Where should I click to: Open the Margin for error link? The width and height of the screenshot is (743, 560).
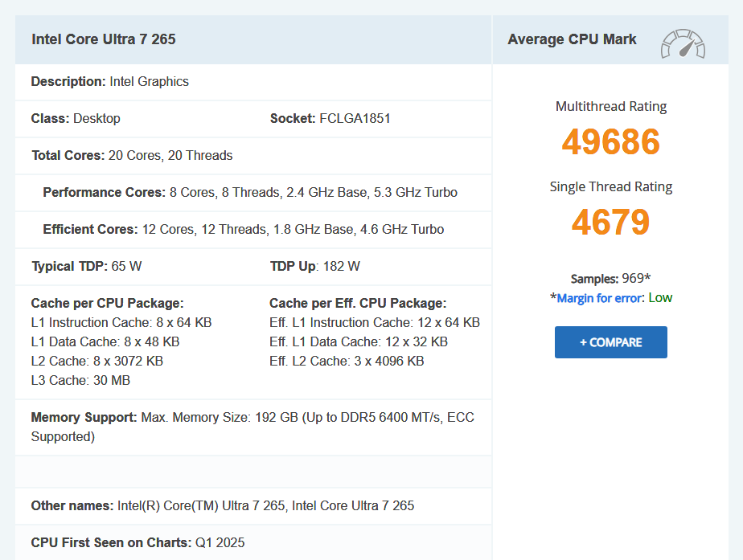[598, 298]
